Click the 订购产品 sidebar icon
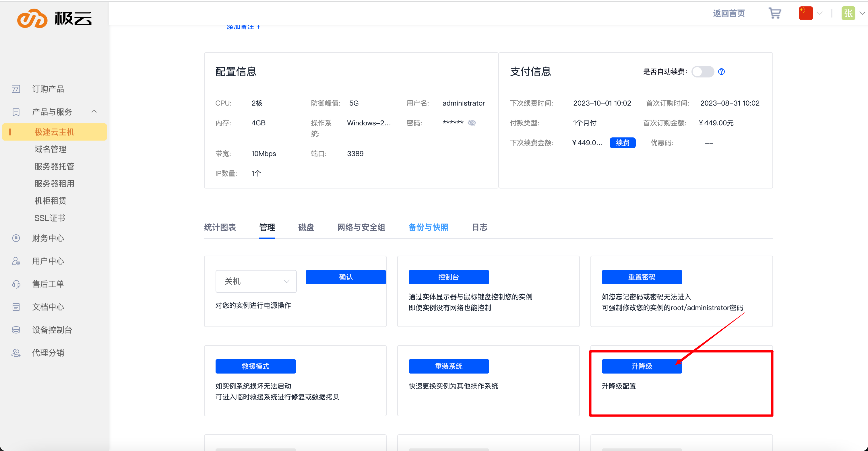Viewport: 868px width, 451px height. pos(16,89)
